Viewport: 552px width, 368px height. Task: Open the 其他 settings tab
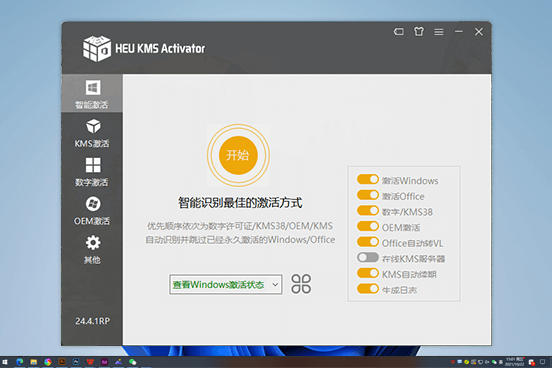point(92,249)
